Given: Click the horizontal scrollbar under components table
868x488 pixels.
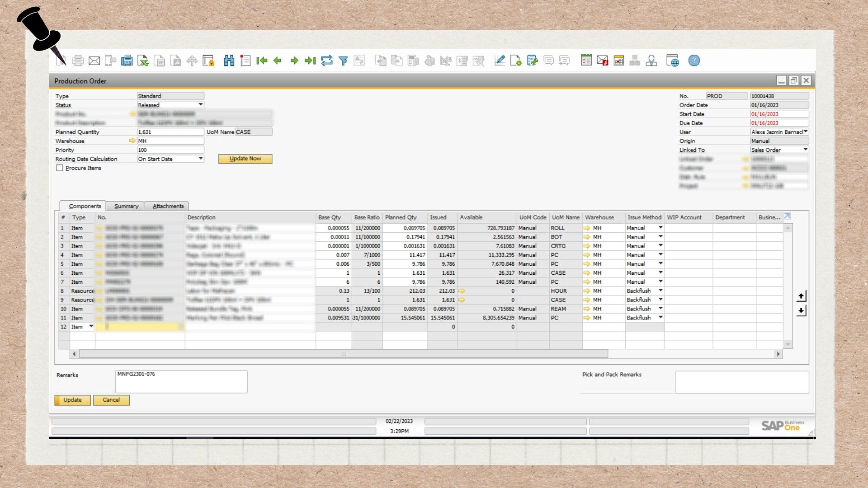Looking at the screenshot, I should coord(344,354).
